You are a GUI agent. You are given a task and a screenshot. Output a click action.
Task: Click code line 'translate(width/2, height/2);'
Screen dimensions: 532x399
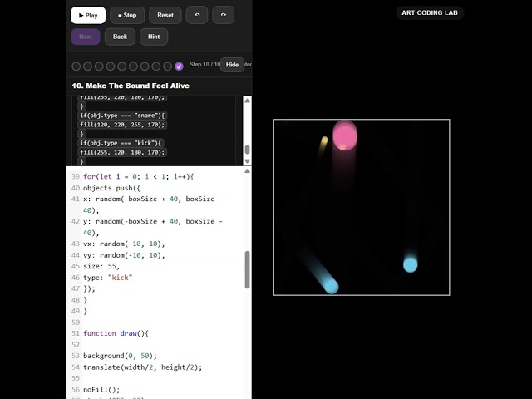coord(142,367)
